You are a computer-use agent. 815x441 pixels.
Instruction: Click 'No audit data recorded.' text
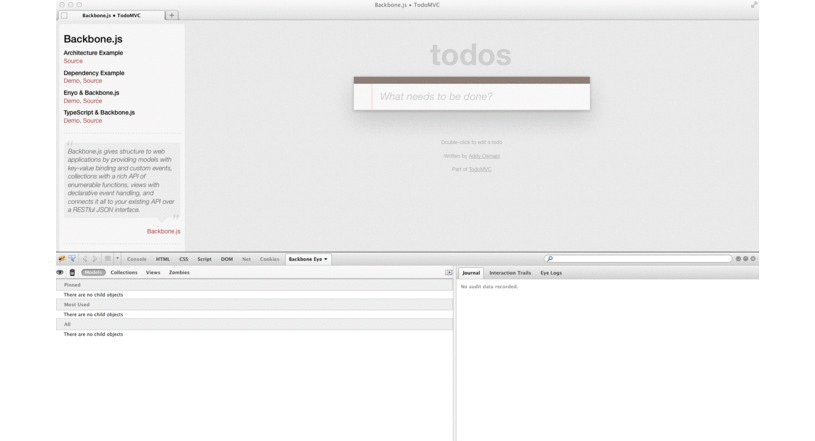pos(489,287)
